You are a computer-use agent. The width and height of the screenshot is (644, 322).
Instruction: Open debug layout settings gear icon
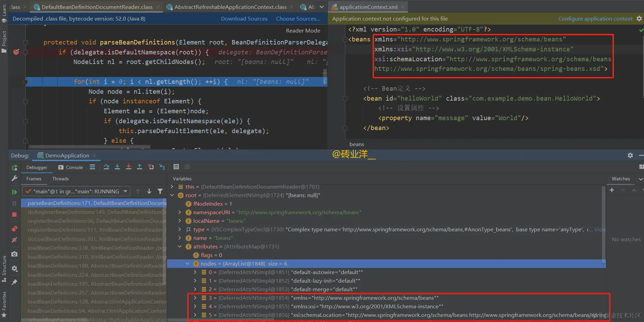[14, 269]
